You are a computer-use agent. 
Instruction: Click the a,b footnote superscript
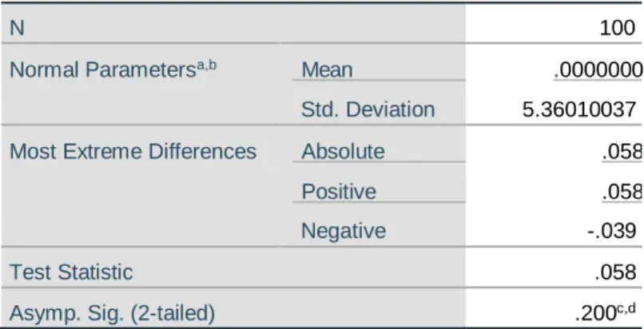pos(207,65)
